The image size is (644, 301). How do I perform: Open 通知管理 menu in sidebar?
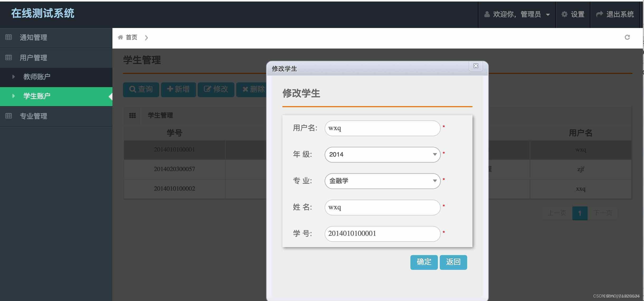(56, 37)
